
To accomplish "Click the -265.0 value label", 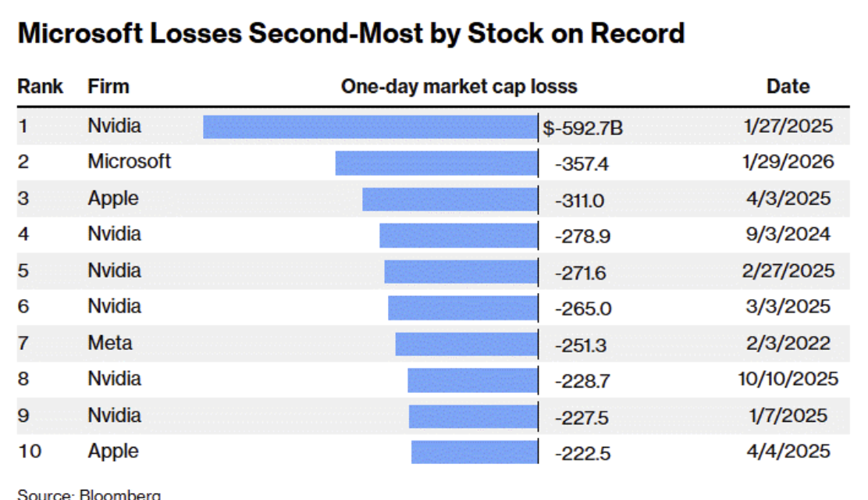I will (x=583, y=309).
